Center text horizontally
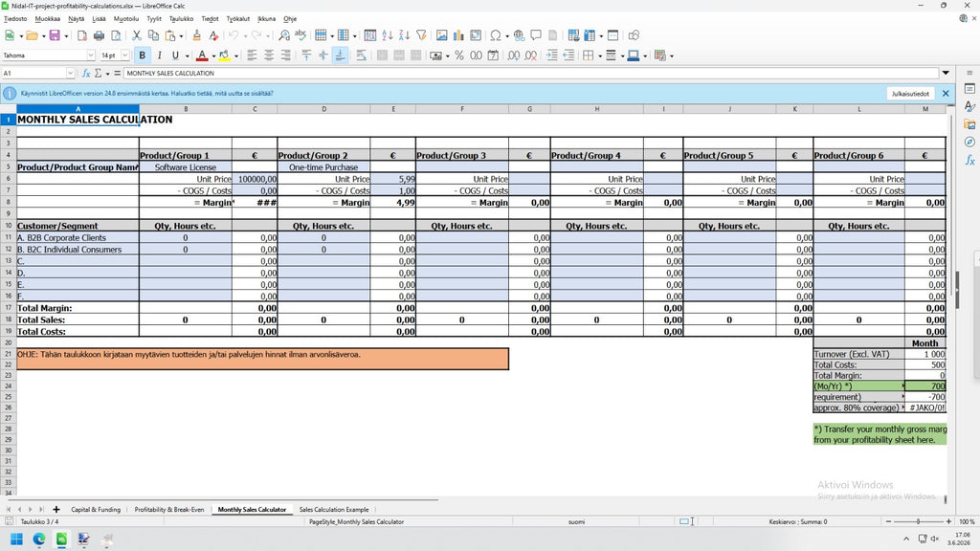 coord(269,55)
